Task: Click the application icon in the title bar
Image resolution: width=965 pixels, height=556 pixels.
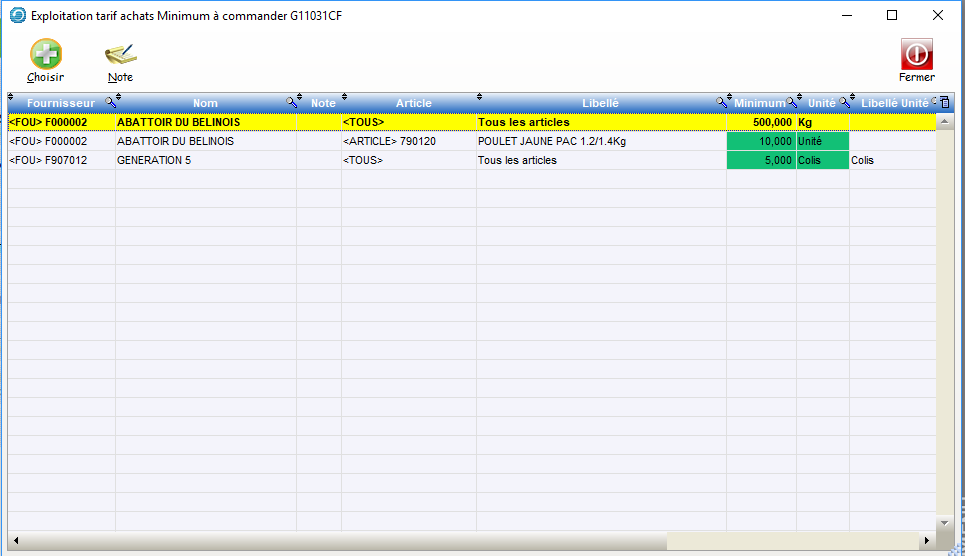Action: [17, 16]
